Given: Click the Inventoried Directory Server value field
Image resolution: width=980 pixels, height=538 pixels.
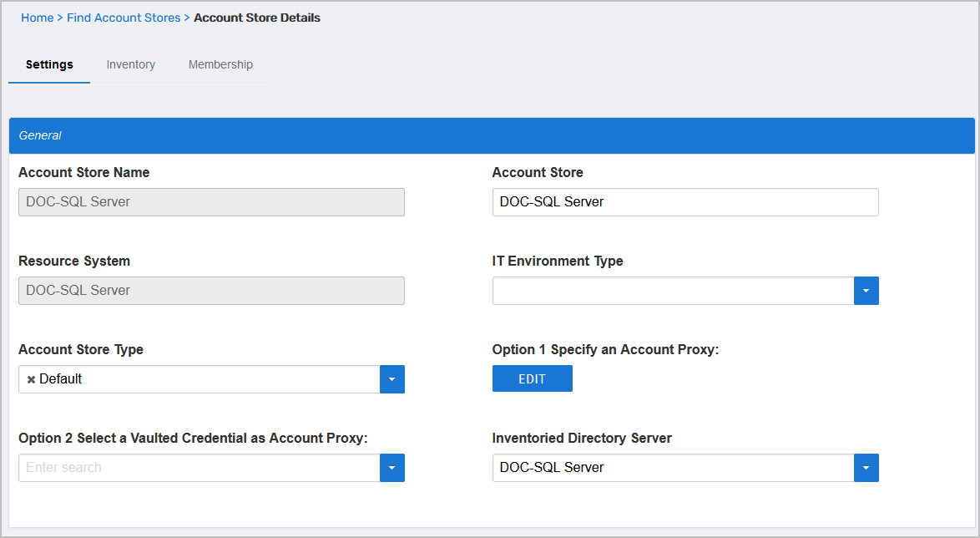Looking at the screenshot, I should click(x=673, y=468).
